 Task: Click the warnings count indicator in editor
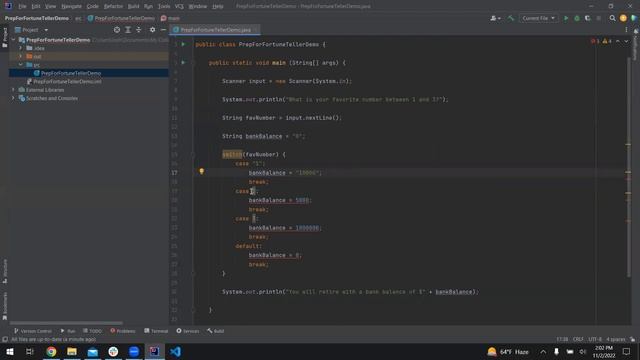[607, 41]
